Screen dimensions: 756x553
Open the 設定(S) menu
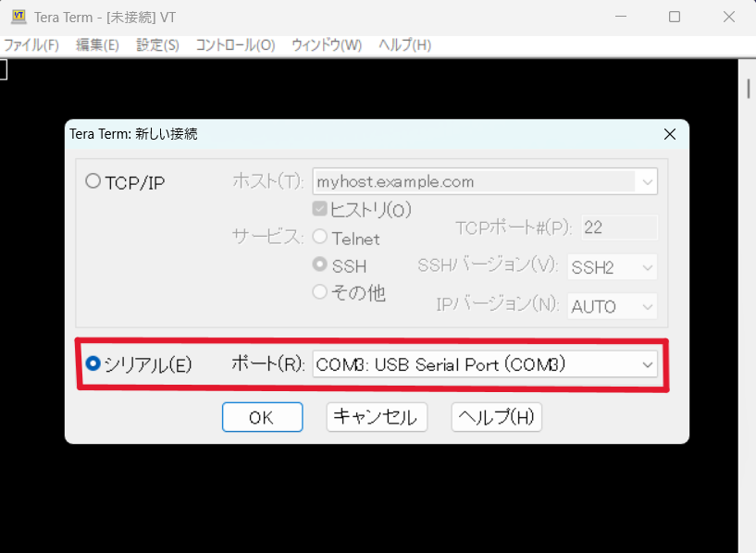157,43
